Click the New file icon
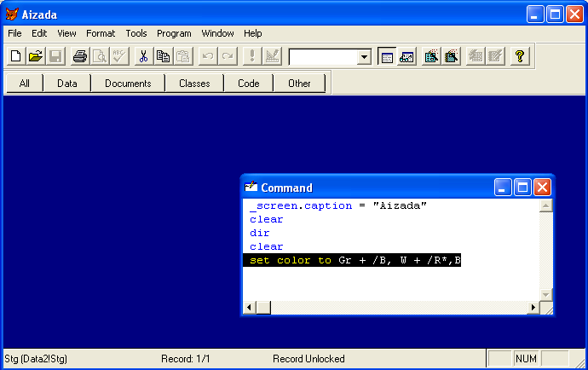 pos(15,56)
